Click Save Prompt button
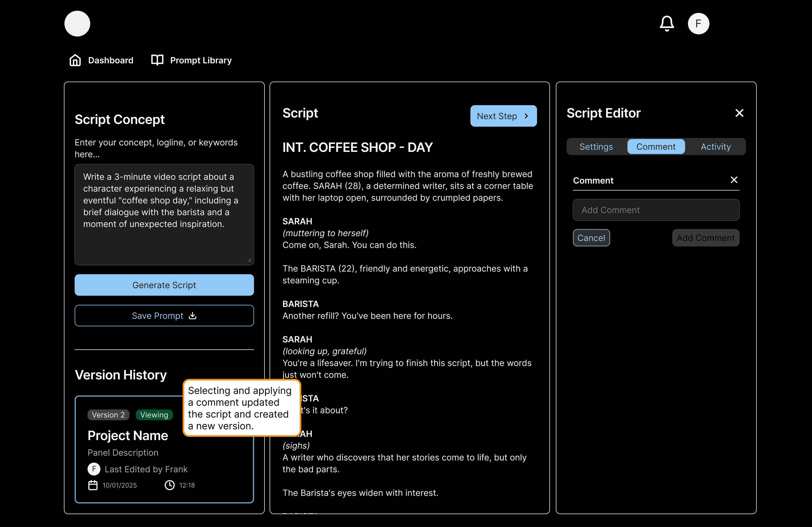Viewport: 812px width, 527px height. click(x=164, y=316)
